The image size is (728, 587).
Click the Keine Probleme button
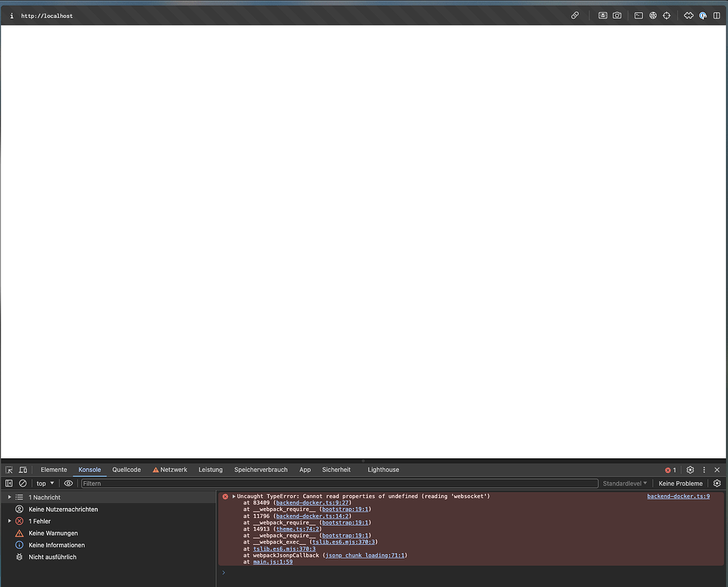click(680, 483)
